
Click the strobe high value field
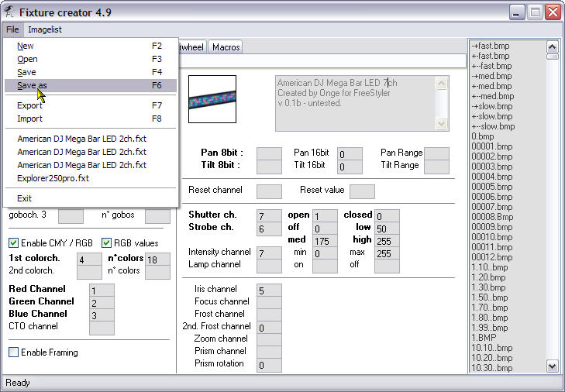coord(387,241)
